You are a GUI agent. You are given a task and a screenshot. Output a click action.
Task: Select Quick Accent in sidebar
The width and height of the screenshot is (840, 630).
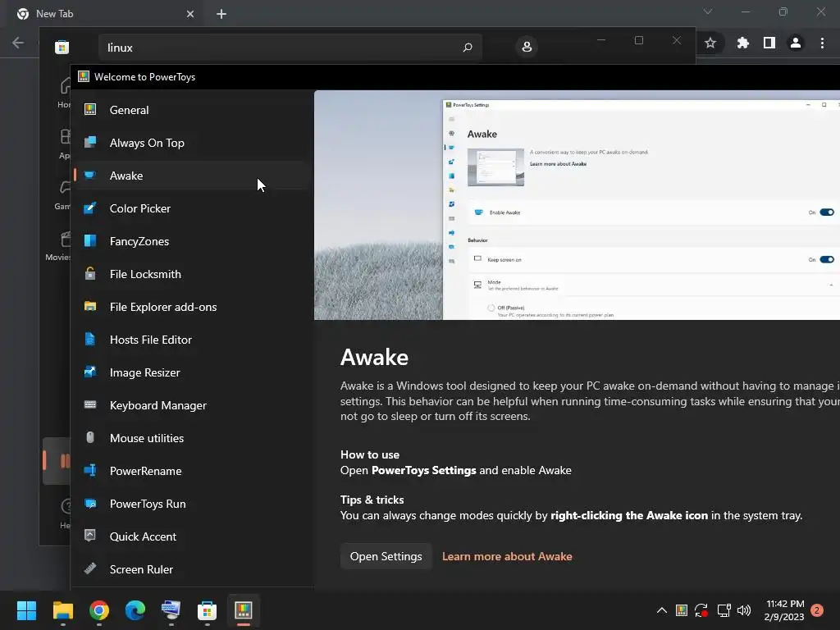coord(191,536)
